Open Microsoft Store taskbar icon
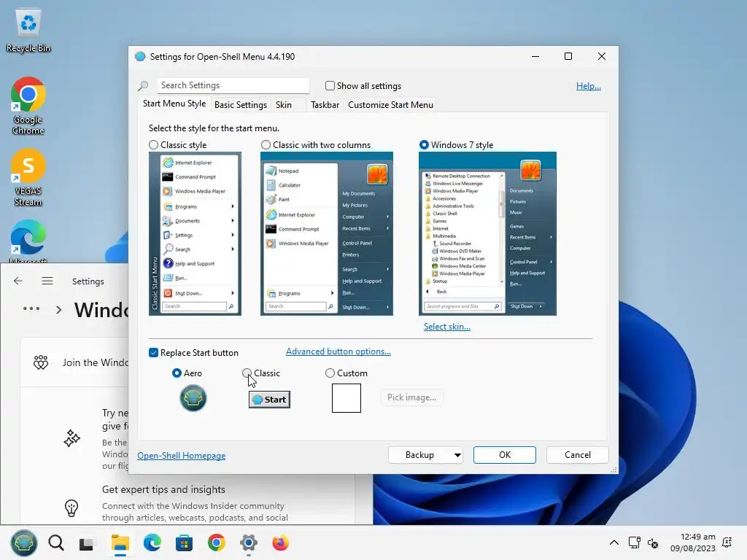This screenshot has width=747, height=560. (x=184, y=542)
